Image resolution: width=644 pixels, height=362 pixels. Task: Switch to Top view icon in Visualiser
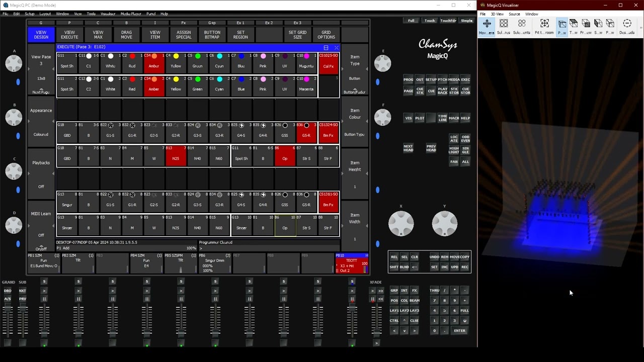click(x=574, y=27)
